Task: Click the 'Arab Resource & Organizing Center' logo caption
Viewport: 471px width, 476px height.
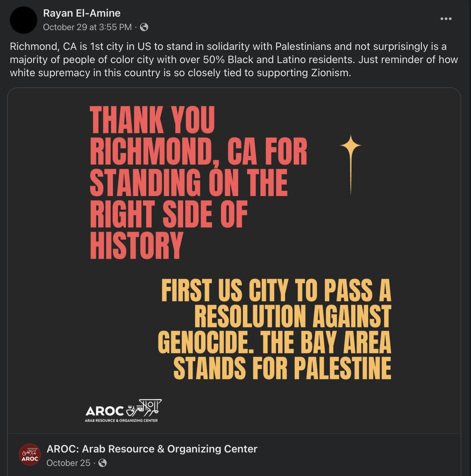Action: click(x=121, y=421)
